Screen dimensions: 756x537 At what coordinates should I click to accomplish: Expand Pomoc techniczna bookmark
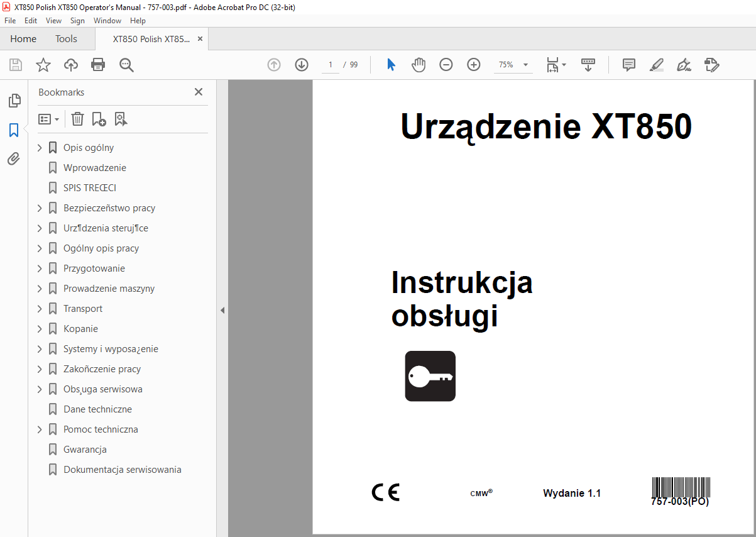coord(40,429)
